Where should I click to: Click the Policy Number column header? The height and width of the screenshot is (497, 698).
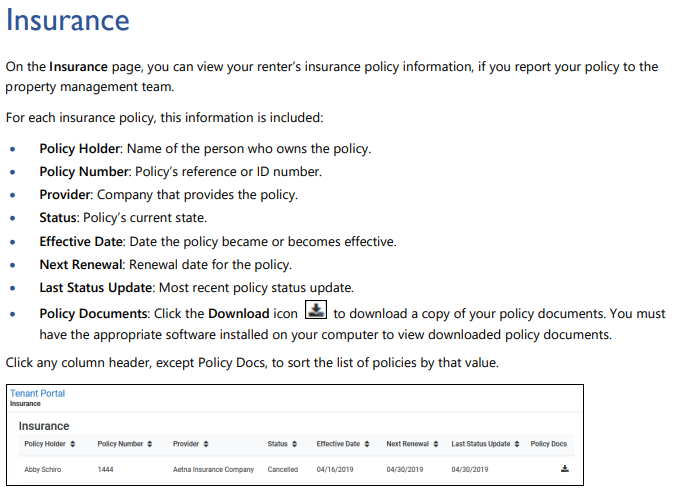120,444
